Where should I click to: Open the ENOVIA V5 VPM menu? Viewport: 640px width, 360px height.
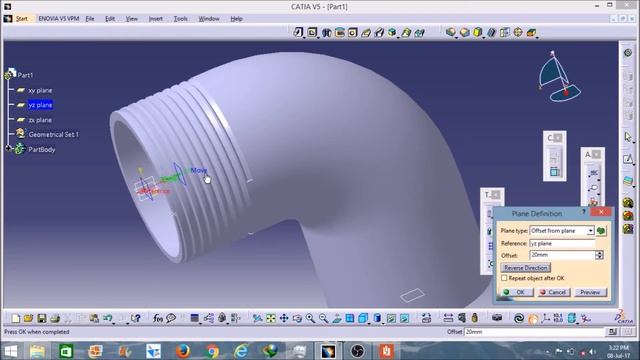(58, 19)
